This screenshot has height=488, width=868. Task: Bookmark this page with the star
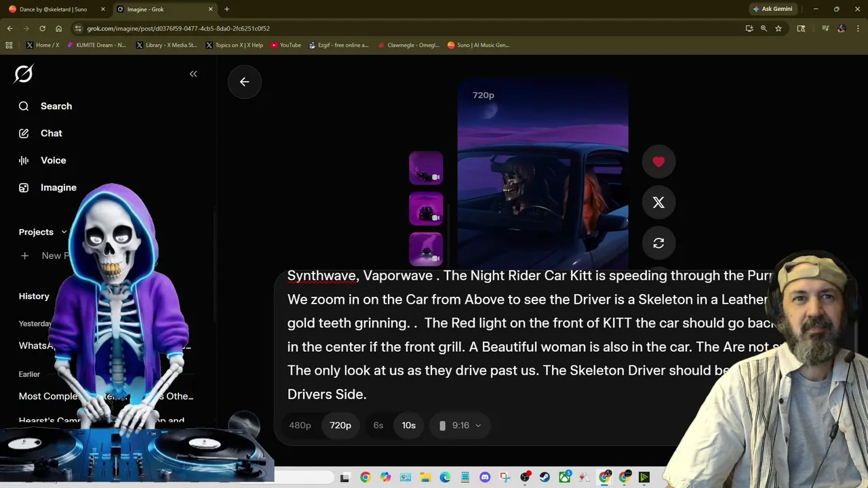(778, 28)
